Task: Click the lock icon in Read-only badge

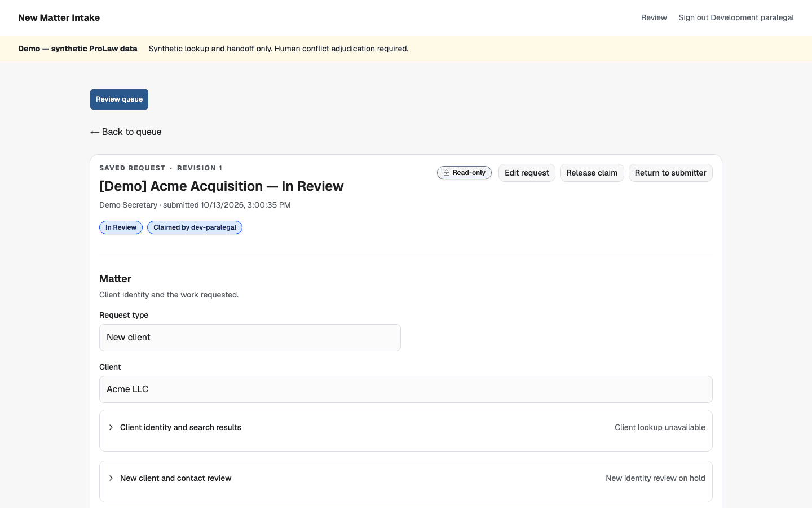Action: pos(446,173)
